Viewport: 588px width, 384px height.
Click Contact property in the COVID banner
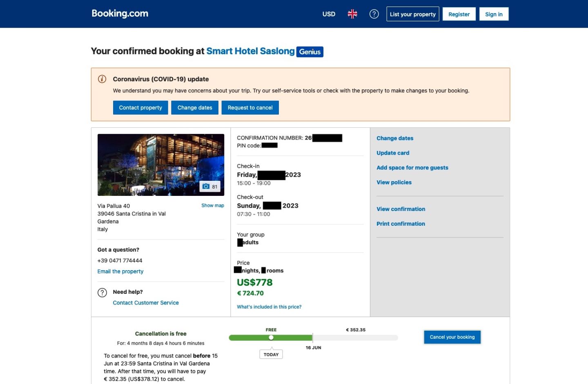click(140, 107)
